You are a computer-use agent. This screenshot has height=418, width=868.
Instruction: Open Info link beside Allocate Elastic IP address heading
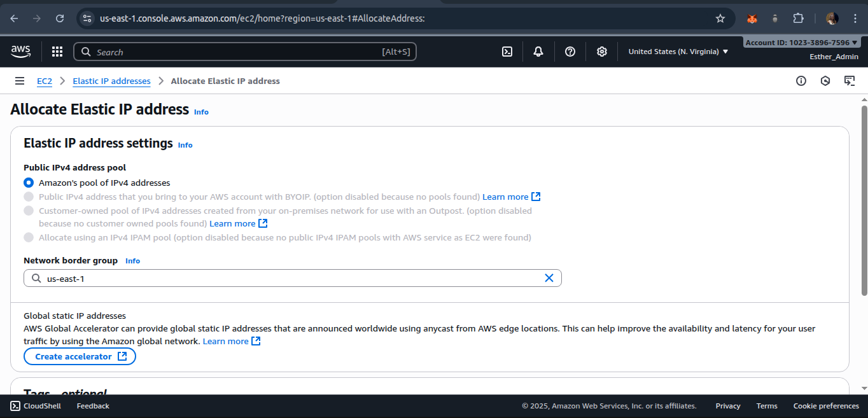click(x=201, y=112)
